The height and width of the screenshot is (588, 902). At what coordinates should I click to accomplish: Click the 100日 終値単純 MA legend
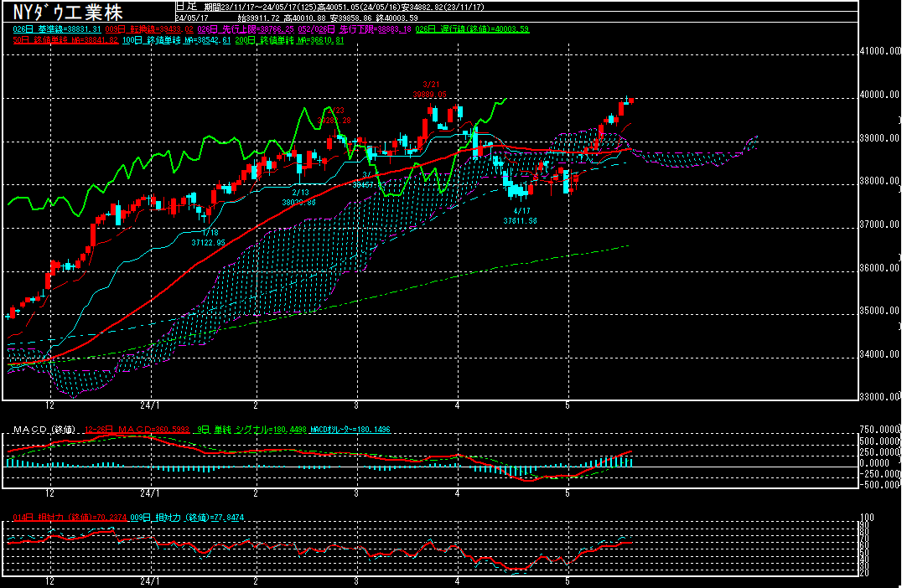click(177, 40)
